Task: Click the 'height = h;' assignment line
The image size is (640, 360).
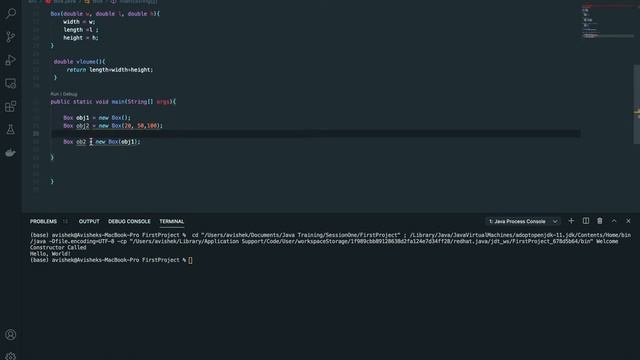Action: tap(81, 38)
